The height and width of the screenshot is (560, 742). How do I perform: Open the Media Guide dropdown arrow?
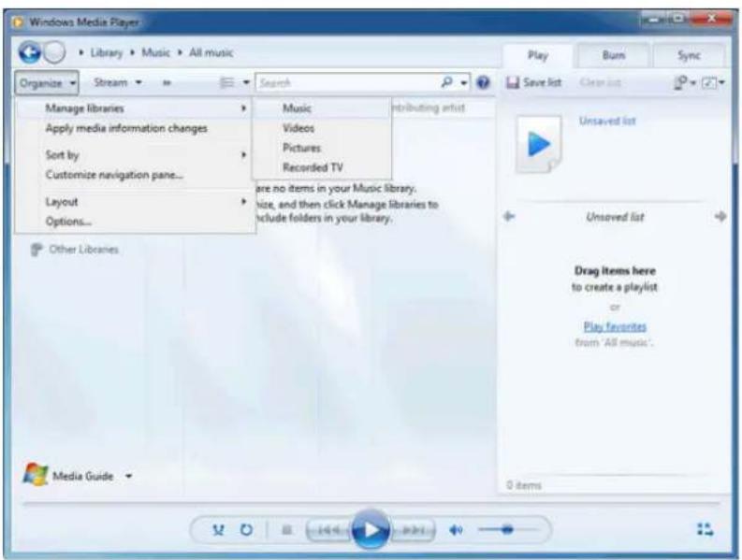pyautogui.click(x=129, y=476)
